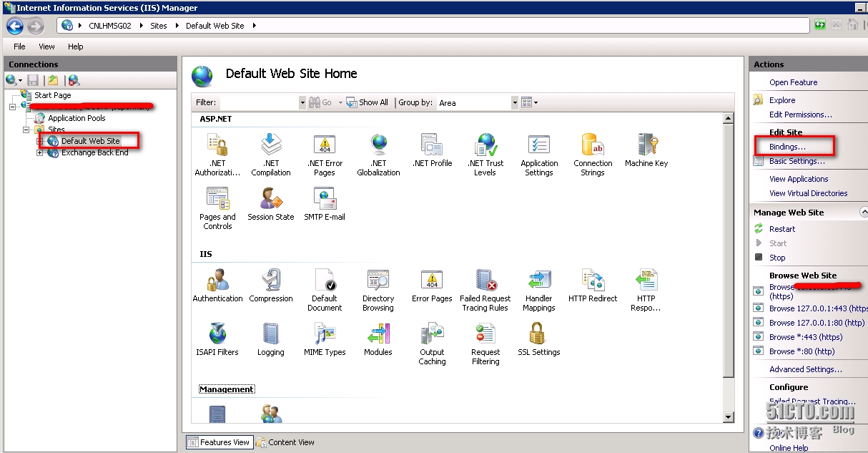Open HTTP Response Headers feature
868x453 pixels.
coord(646,290)
